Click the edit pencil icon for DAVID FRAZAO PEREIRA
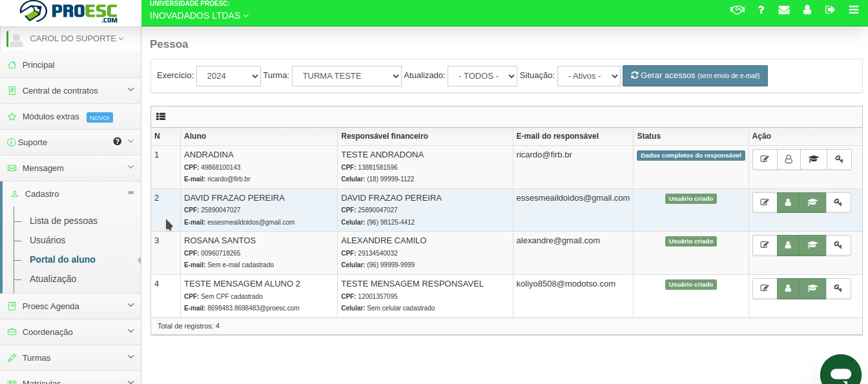Image resolution: width=868 pixels, height=384 pixels. (x=764, y=202)
